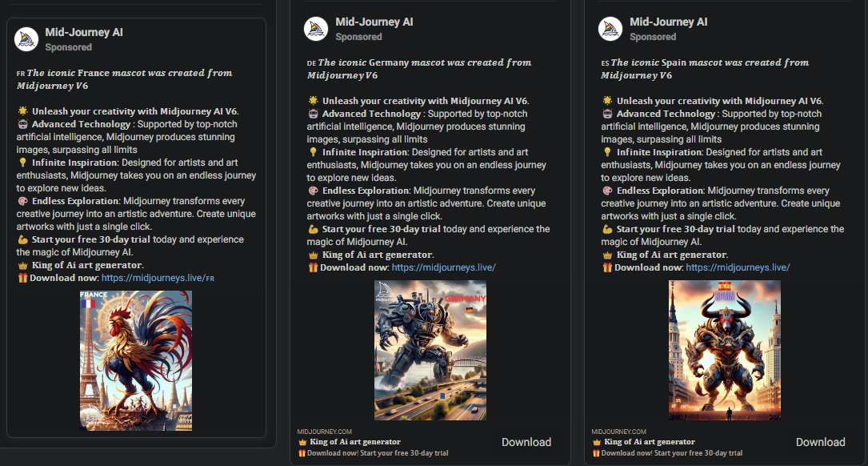The width and height of the screenshot is (868, 466).
Task: Click the Spain bull mascot image
Action: (724, 350)
